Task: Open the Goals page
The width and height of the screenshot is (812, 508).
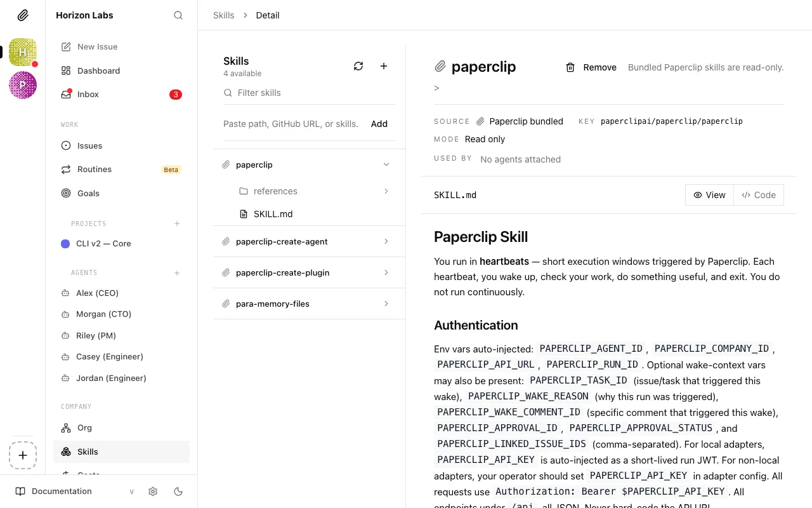Action: 121,193
